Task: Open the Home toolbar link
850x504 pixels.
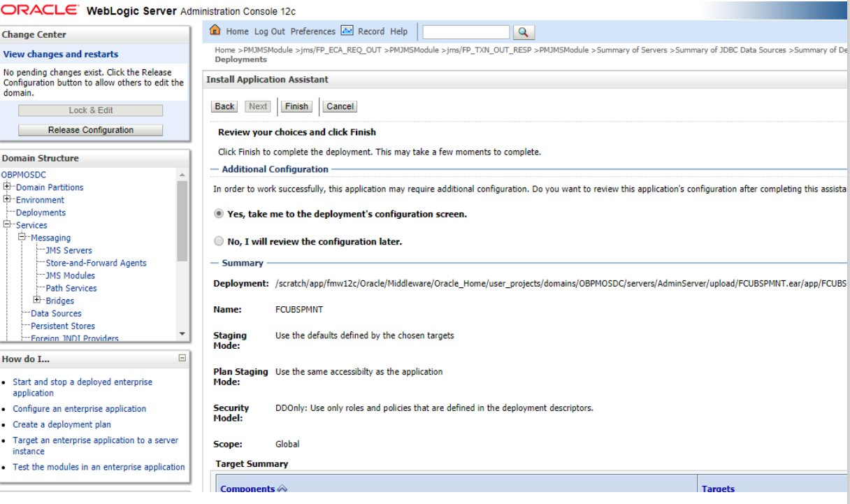Action: pos(238,31)
